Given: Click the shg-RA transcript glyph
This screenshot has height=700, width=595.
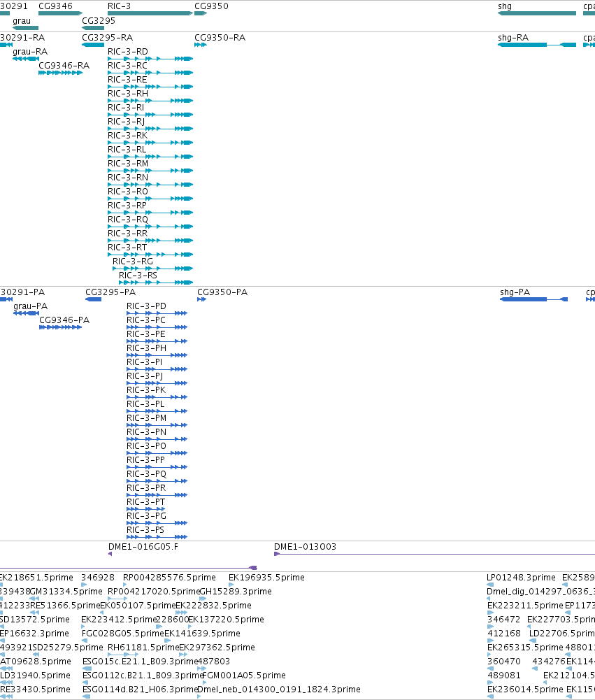Looking at the screenshot, I should click(x=537, y=45).
